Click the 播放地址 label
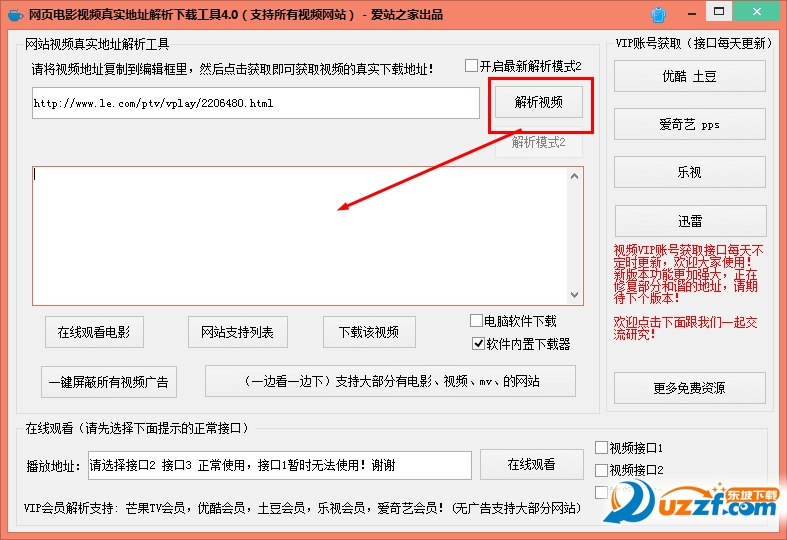 pos(53,466)
